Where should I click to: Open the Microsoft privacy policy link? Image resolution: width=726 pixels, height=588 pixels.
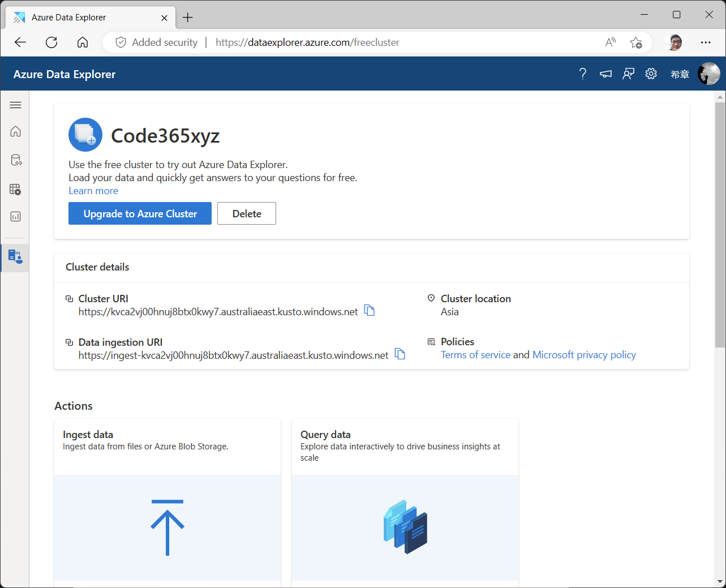(584, 355)
